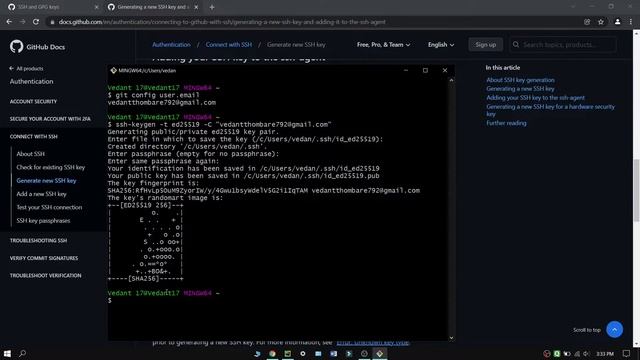Switch to the SSH and GPG keys tab

pos(53,7)
